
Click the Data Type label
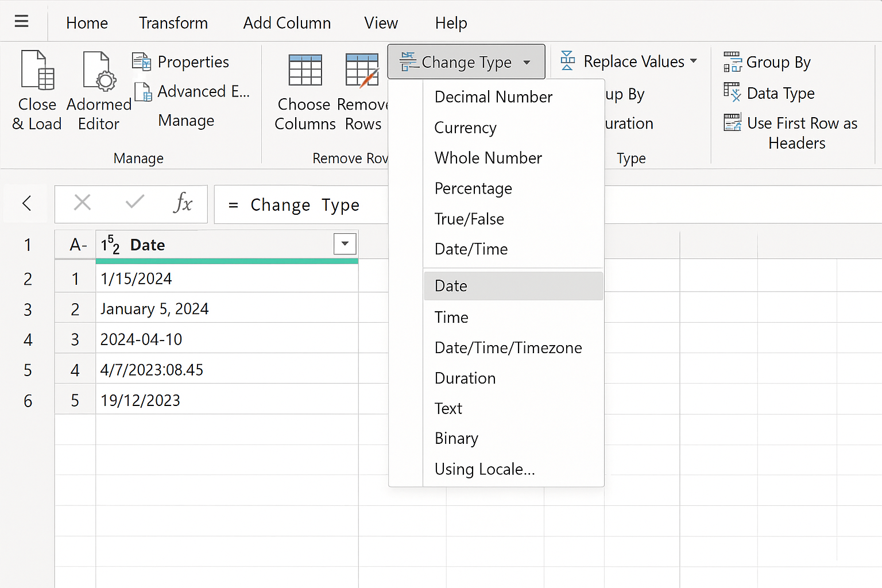[781, 93]
